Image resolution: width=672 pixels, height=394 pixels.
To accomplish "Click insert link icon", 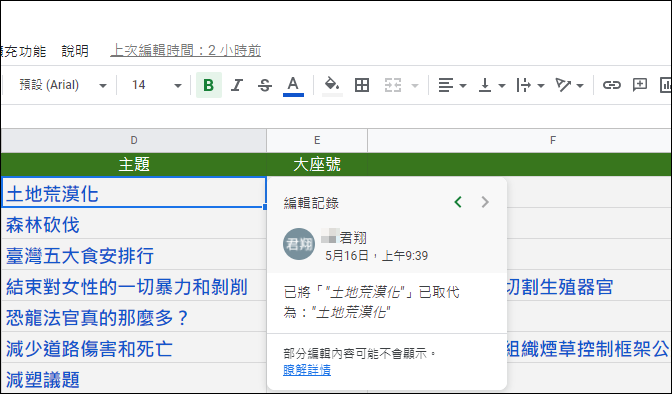I will (611, 85).
